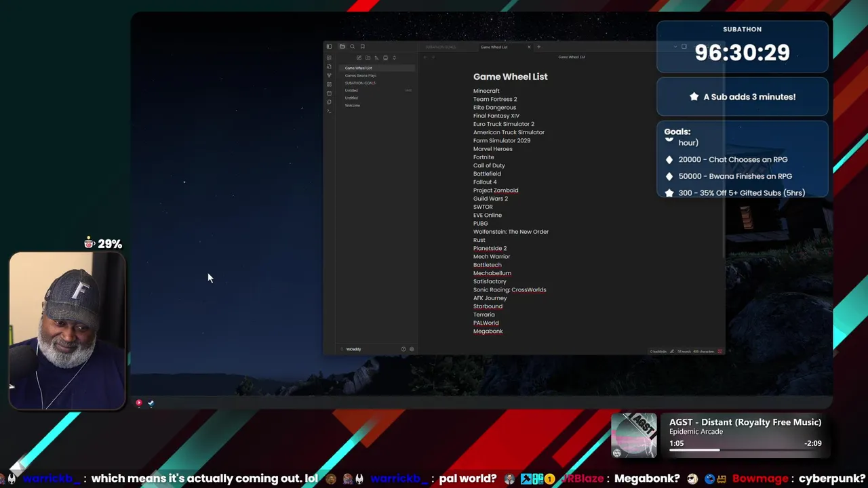Create a new folder in file explorer
Screen dimensions: 868x488
(x=368, y=58)
